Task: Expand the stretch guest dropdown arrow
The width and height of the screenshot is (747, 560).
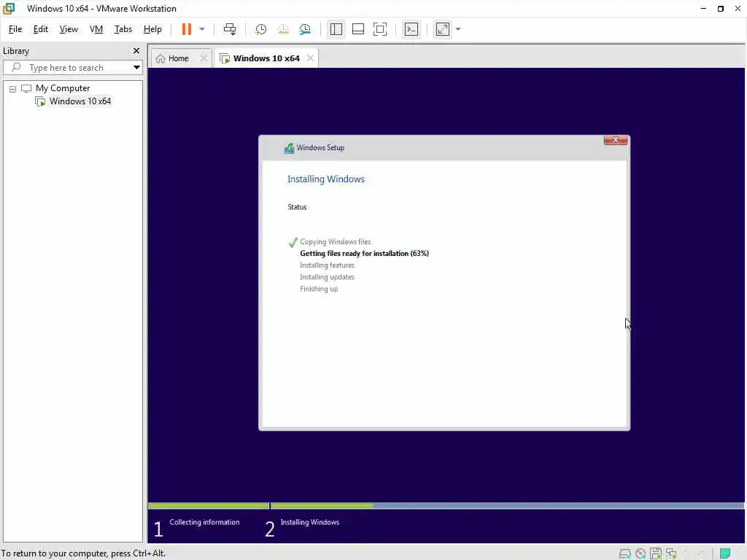Action: click(x=458, y=29)
